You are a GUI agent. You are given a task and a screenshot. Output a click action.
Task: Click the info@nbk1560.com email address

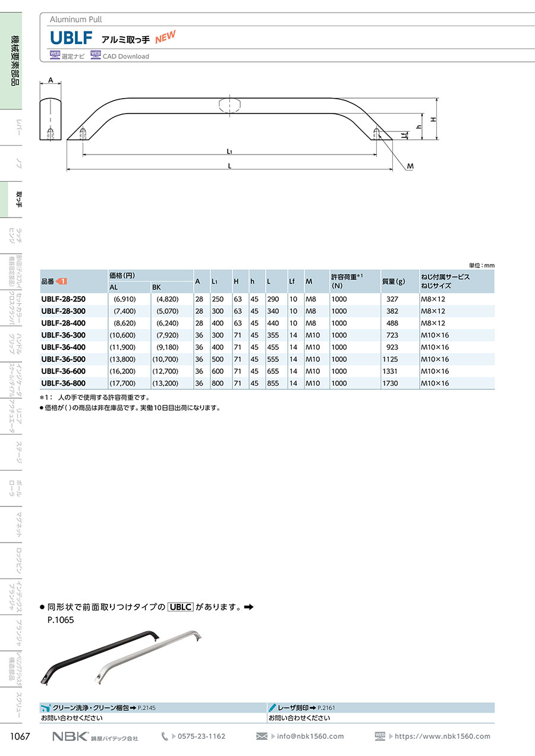click(310, 736)
